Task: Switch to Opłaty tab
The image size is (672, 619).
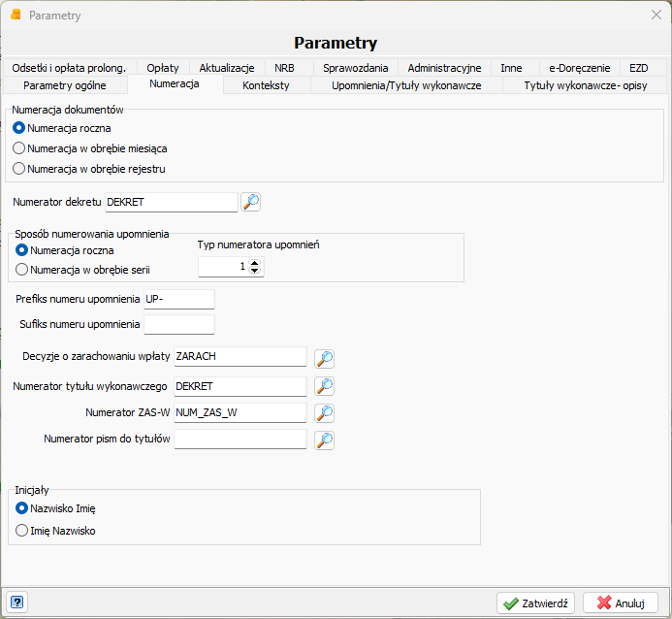Action: point(163,68)
